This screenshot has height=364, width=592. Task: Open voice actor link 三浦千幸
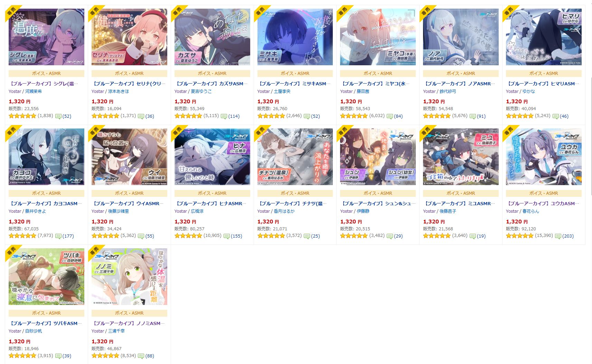click(116, 331)
